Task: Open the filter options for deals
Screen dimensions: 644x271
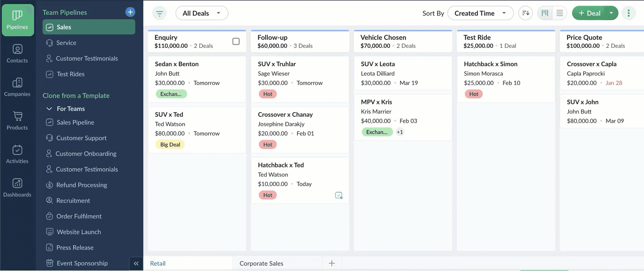Action: (159, 13)
